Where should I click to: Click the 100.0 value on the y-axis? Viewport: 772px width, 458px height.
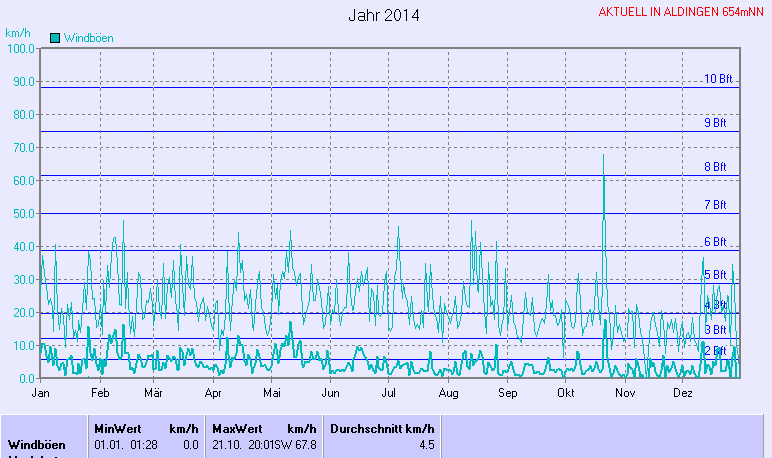tap(20, 48)
